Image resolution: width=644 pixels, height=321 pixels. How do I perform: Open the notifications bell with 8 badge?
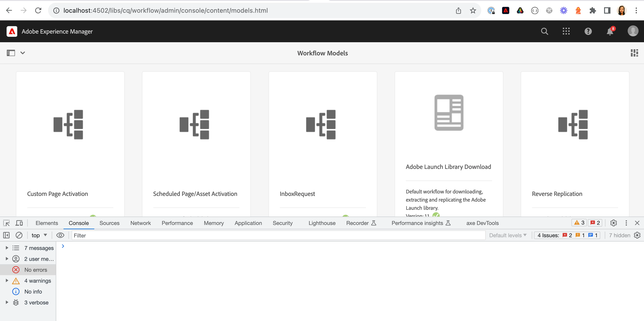(610, 32)
